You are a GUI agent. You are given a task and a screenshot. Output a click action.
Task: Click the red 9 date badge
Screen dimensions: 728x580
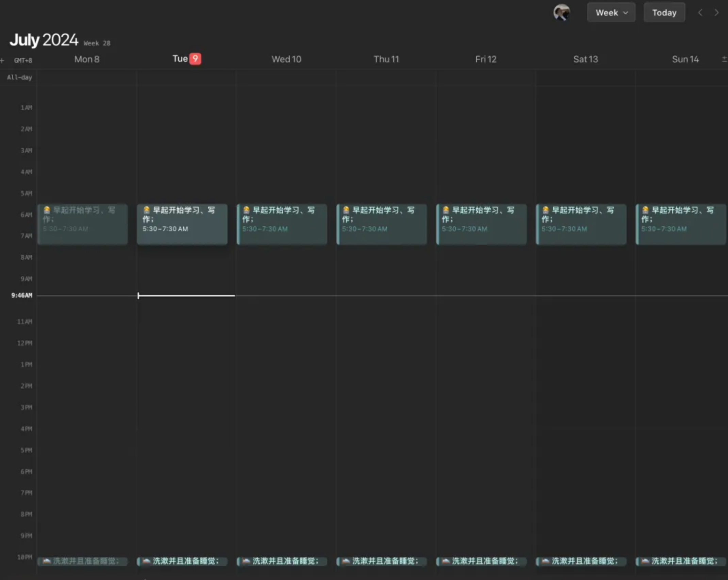coord(195,59)
